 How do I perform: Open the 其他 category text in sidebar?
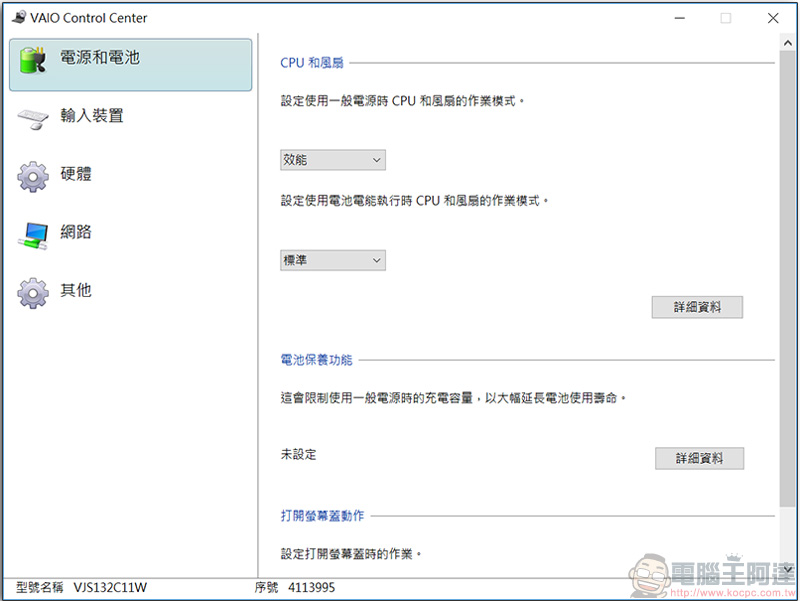(76, 290)
